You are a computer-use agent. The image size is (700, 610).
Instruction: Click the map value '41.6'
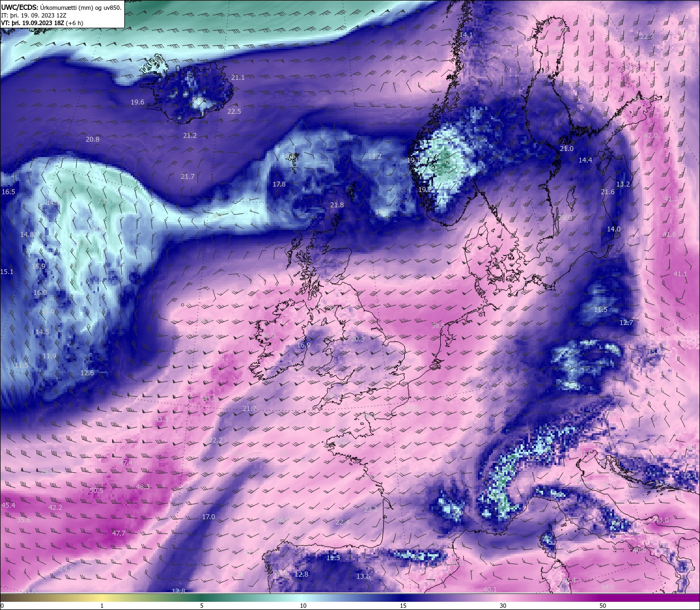669,235
